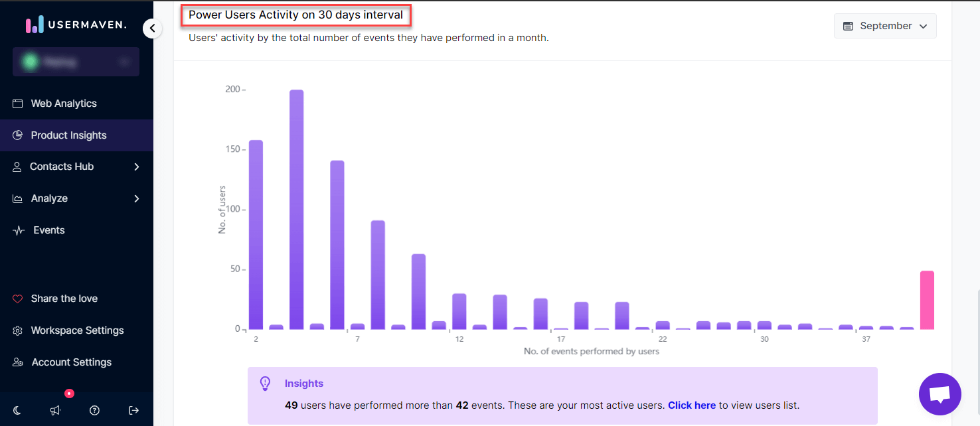Screen dimensions: 980x426
Task: Open announcements with the megaphone icon
Action: click(56, 410)
